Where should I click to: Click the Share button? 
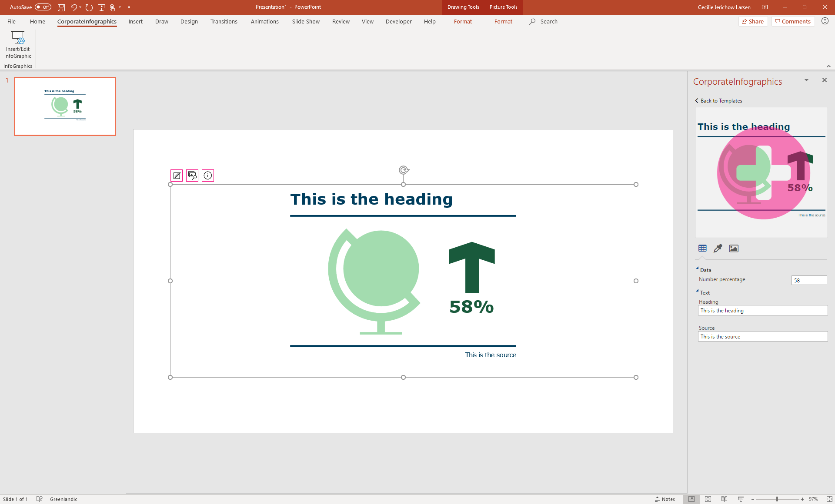click(753, 21)
